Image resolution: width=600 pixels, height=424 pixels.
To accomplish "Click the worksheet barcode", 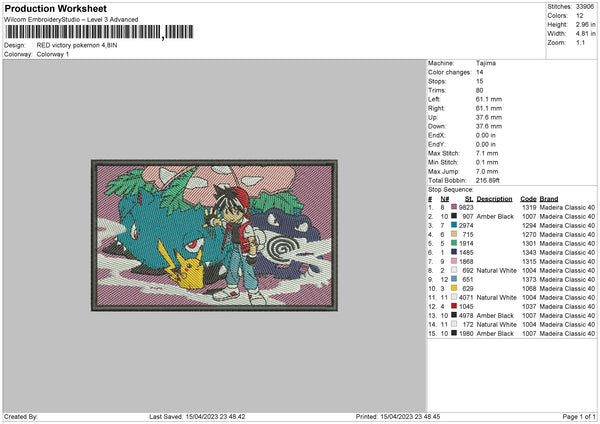I will coord(99,32).
